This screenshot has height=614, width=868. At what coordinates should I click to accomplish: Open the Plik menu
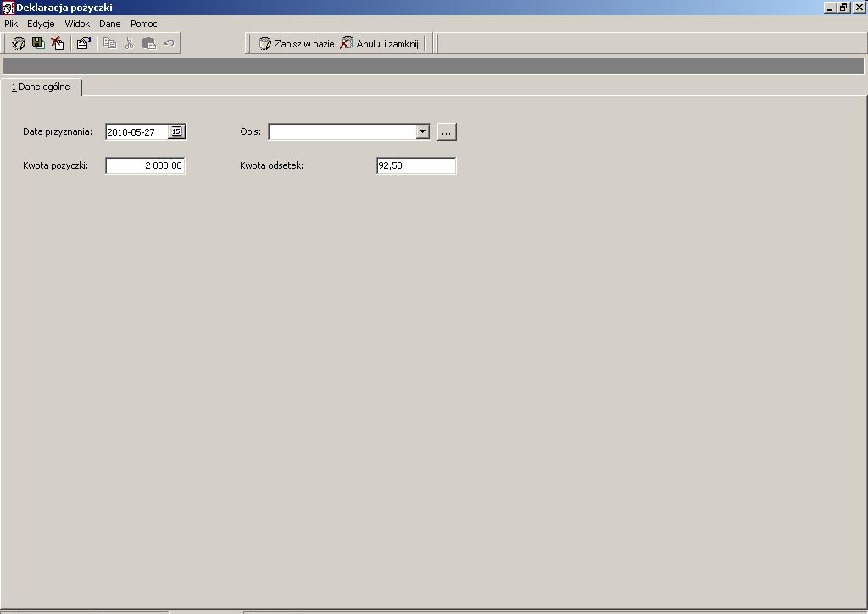tap(11, 24)
